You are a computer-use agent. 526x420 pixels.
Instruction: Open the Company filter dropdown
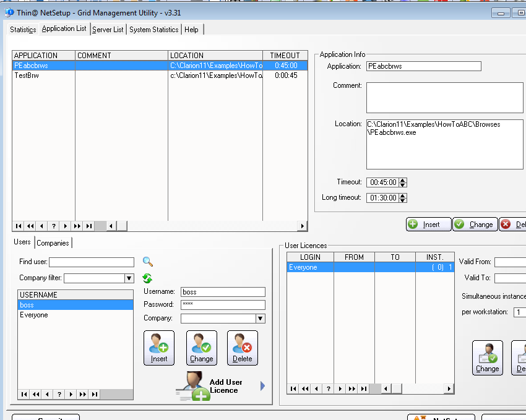coord(129,278)
